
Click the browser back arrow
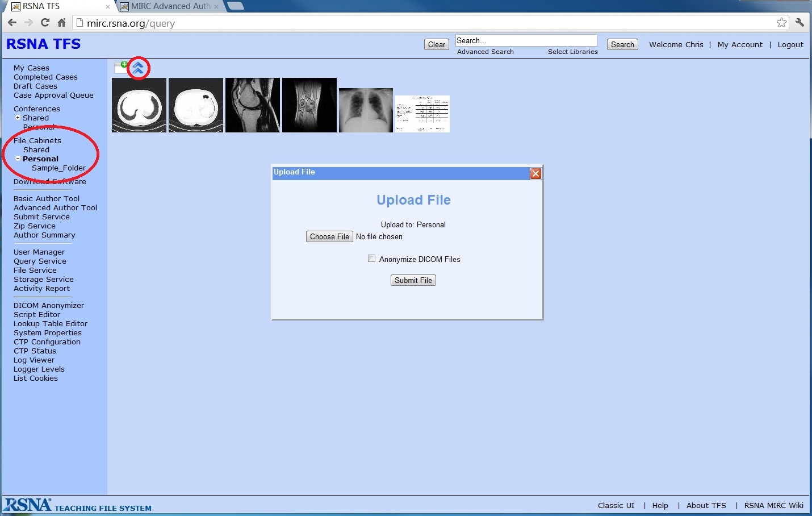12,23
